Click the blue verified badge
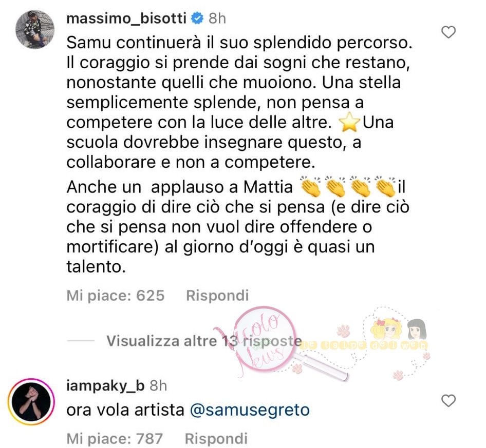This screenshot has width=486, height=448. coord(197,18)
